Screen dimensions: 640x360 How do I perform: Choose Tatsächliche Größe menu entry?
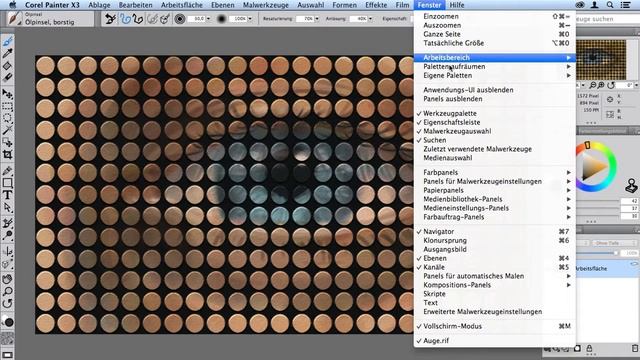pos(495,43)
